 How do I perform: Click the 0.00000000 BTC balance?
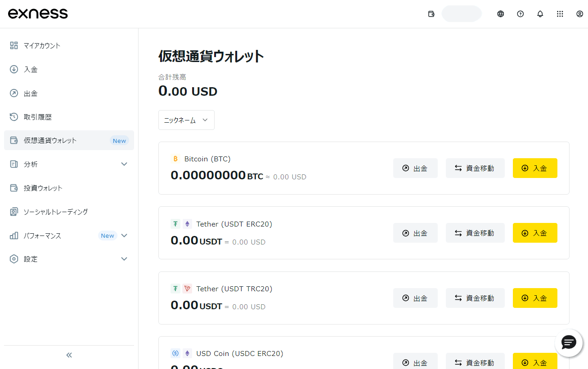click(217, 175)
